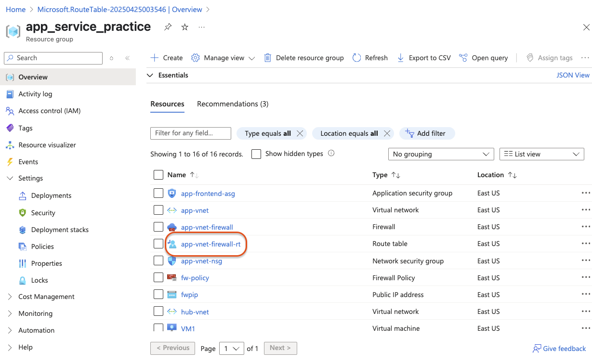Select the Resources tab
The width and height of the screenshot is (592, 364).
tap(167, 104)
